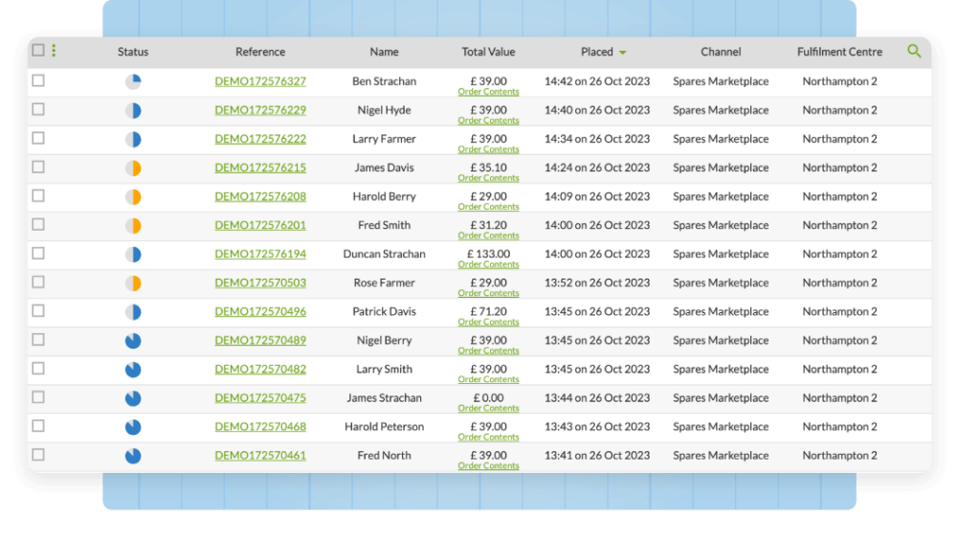The height and width of the screenshot is (540, 980).
Task: Click the 14:09 on 26 Oct 2023 cell
Action: tap(597, 196)
